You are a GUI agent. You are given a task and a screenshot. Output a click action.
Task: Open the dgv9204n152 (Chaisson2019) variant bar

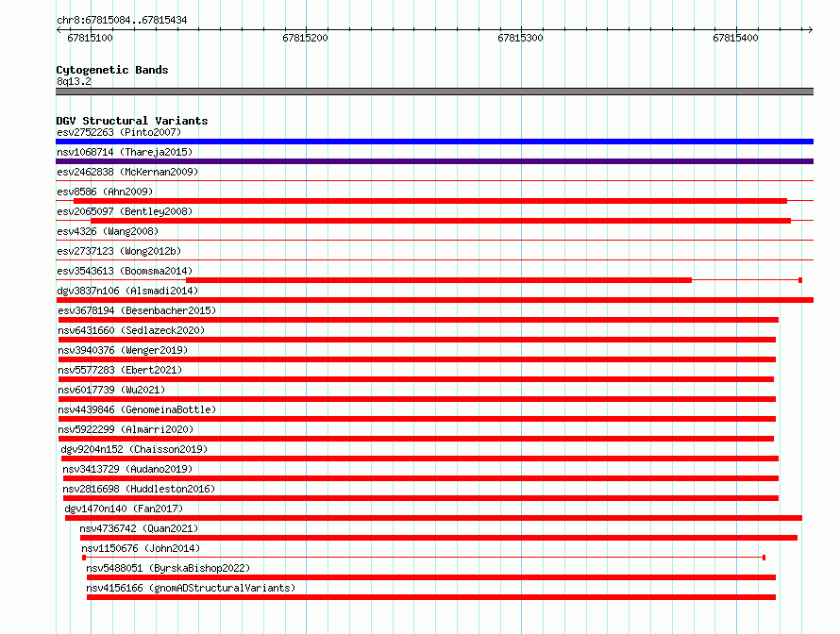tap(420, 459)
